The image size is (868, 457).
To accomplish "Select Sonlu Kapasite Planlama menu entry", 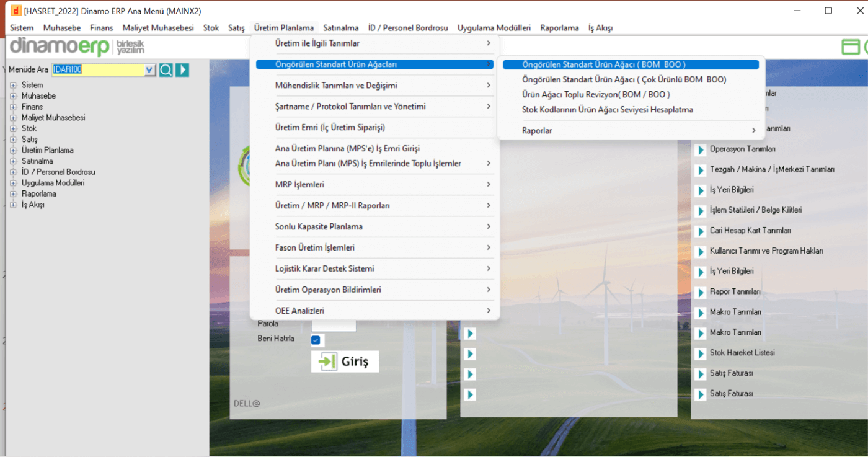I will tap(375, 227).
